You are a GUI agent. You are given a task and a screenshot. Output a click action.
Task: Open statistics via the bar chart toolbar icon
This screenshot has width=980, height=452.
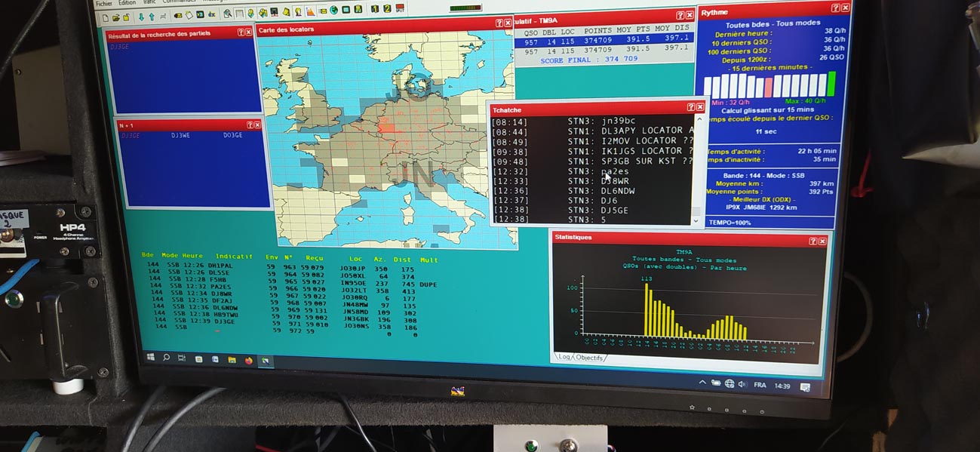click(310, 12)
